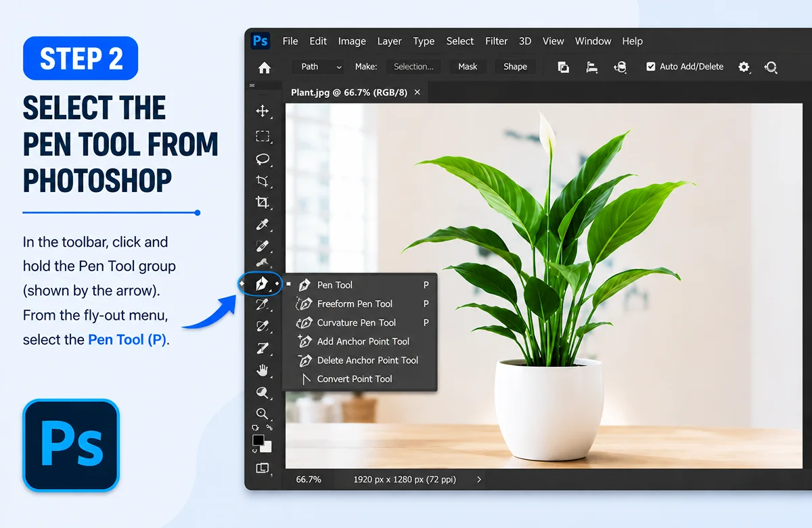Click the transform-style tool above the Crop tool

coord(263,181)
